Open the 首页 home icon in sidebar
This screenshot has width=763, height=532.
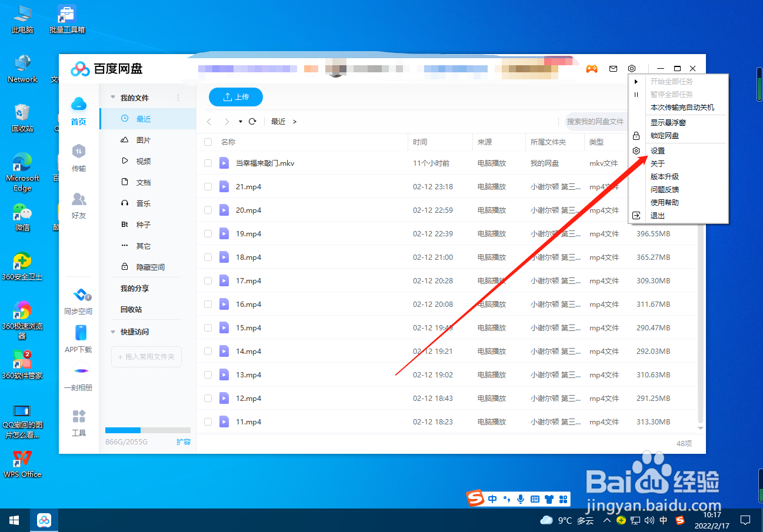click(78, 112)
